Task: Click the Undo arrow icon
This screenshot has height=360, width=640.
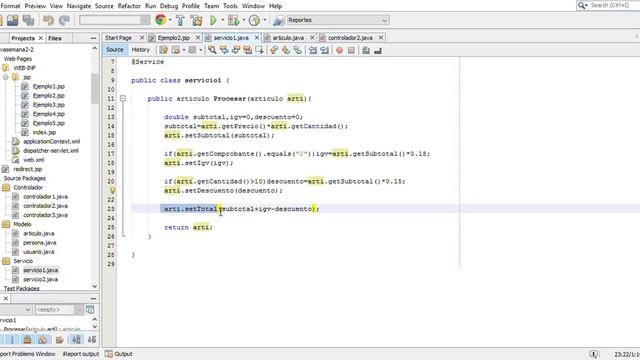Action: click(48, 20)
